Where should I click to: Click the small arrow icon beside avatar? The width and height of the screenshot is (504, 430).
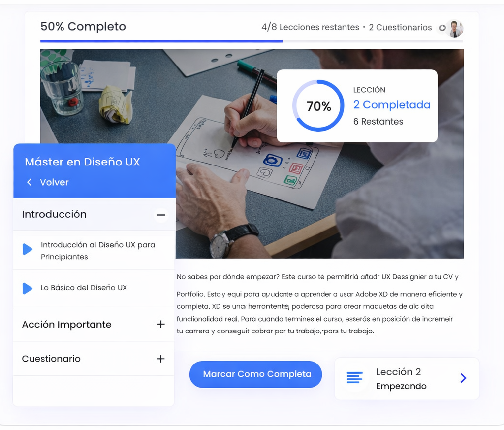click(x=442, y=28)
